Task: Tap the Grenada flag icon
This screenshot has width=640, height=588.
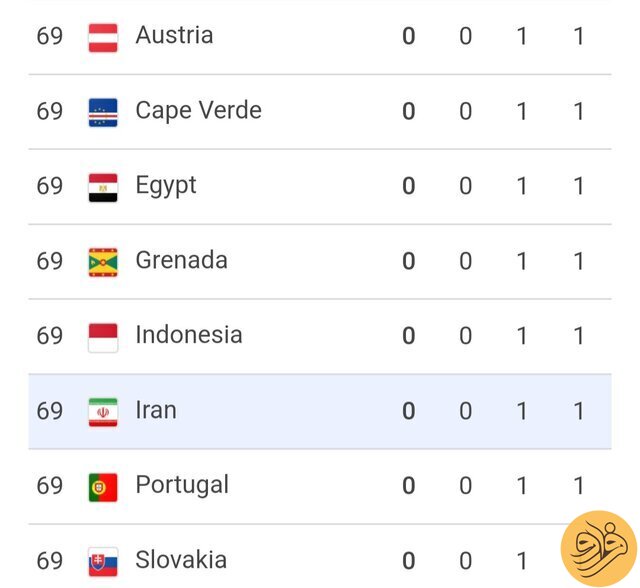Action: click(103, 262)
